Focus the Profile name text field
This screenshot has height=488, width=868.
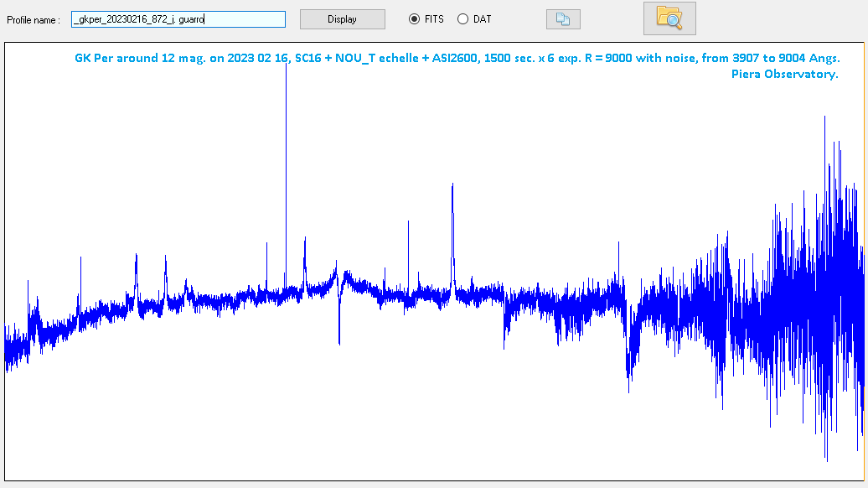[178, 19]
